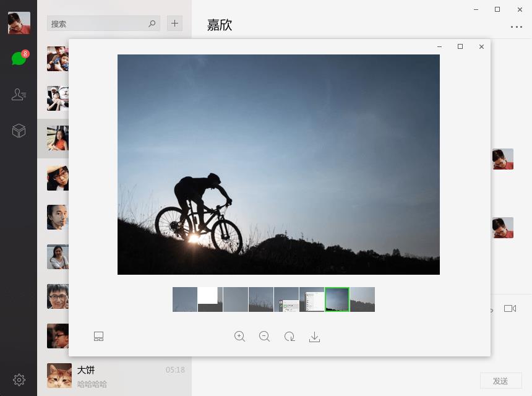Select the fifth thumbnail showing small dialog

[x=286, y=299]
